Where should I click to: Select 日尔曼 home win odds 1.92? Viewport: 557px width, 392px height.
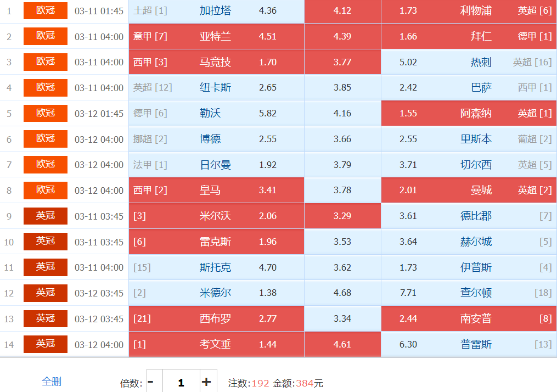pyautogui.click(x=216, y=165)
